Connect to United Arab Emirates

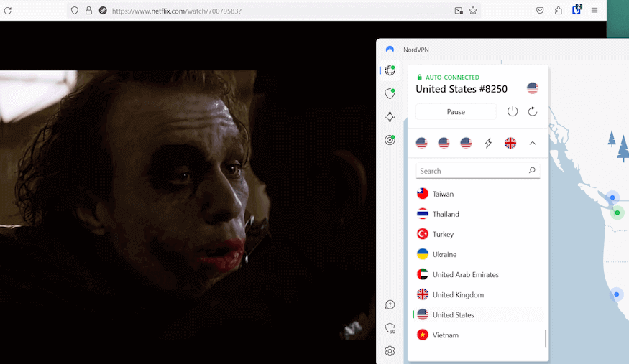click(x=478, y=275)
